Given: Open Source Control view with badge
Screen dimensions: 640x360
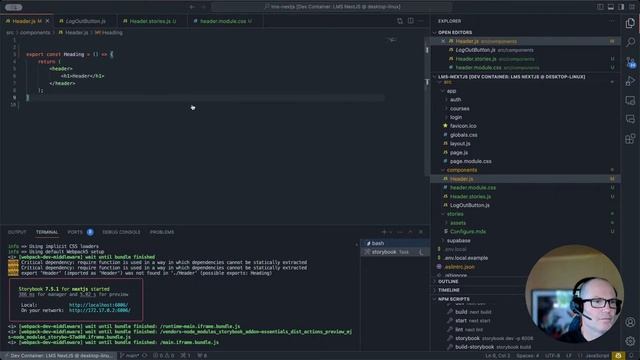Looking at the screenshot, I should click(630, 62).
